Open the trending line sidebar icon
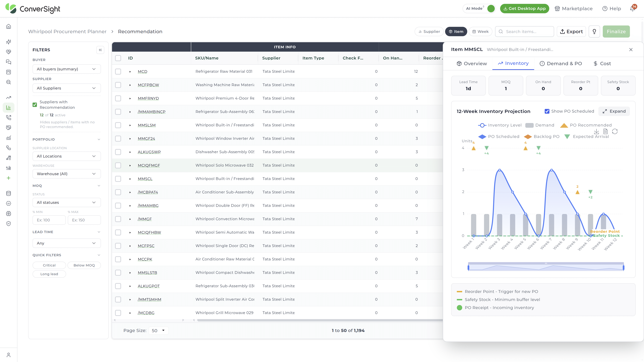This screenshot has width=644, height=362. pyautogui.click(x=9, y=97)
